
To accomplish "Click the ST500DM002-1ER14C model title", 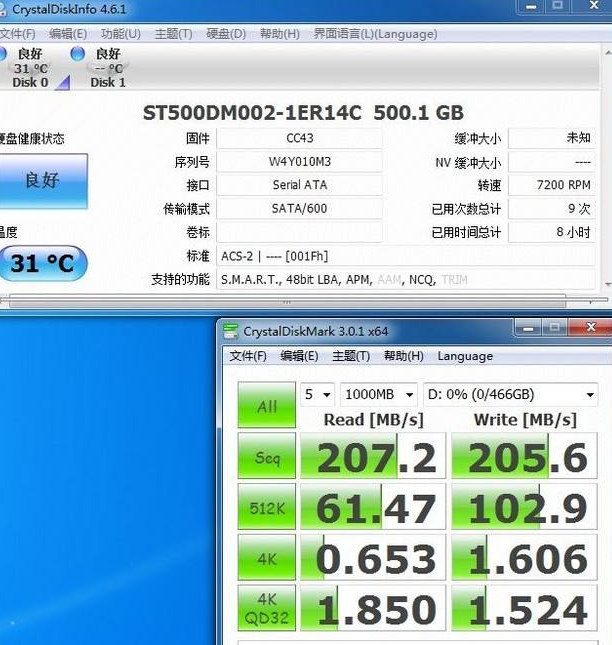I will pyautogui.click(x=304, y=113).
